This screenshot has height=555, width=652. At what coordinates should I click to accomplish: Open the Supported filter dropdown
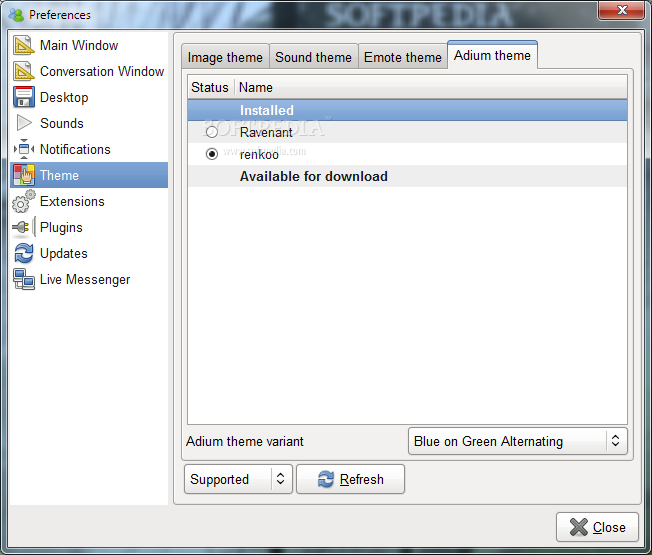coord(238,479)
